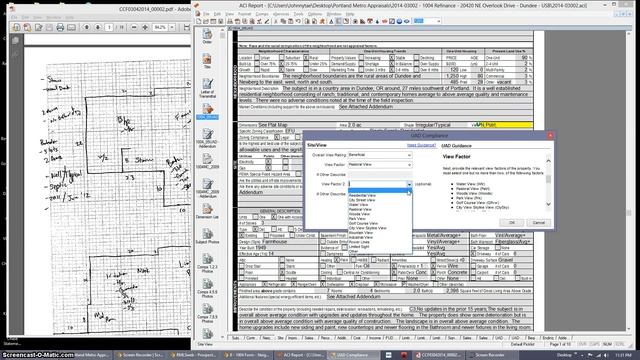Open Order form in ACI sidebar

click(207, 36)
